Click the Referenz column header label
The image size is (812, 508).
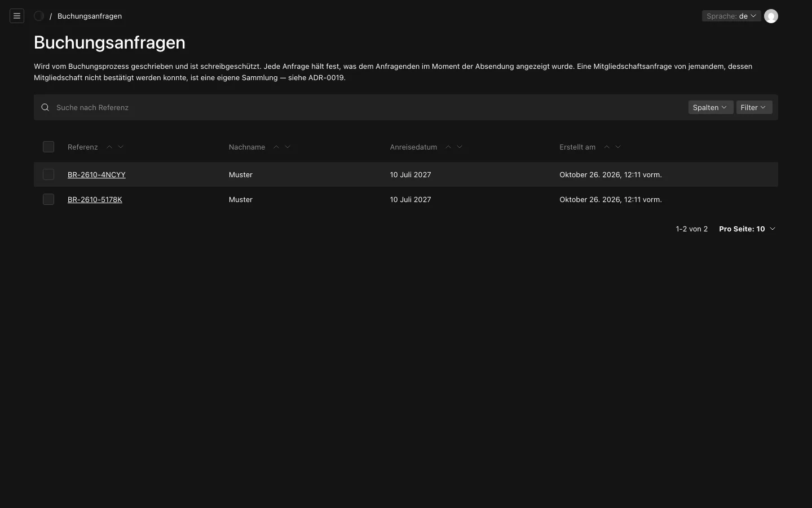[x=83, y=147]
